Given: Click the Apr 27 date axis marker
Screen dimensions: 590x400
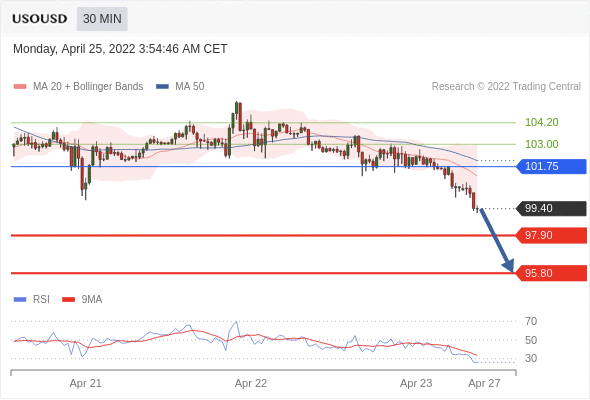Looking at the screenshot, I should 484,383.
